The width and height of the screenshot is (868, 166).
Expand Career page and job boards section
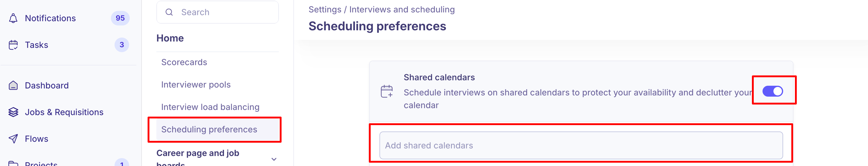(274, 159)
